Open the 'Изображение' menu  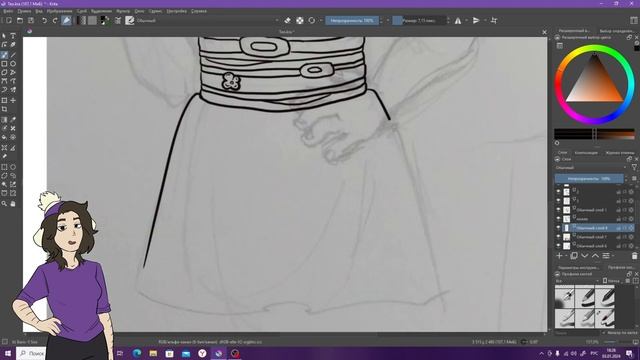click(x=60, y=11)
